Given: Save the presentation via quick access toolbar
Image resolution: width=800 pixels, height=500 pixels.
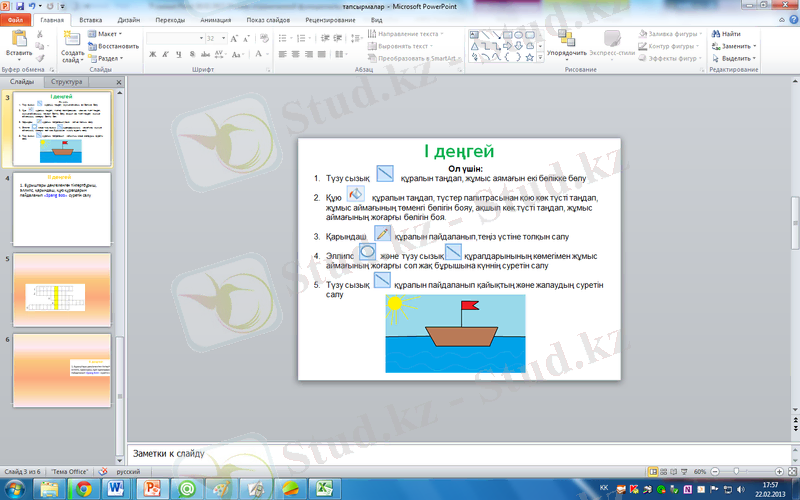Looking at the screenshot, I should pos(19,6).
